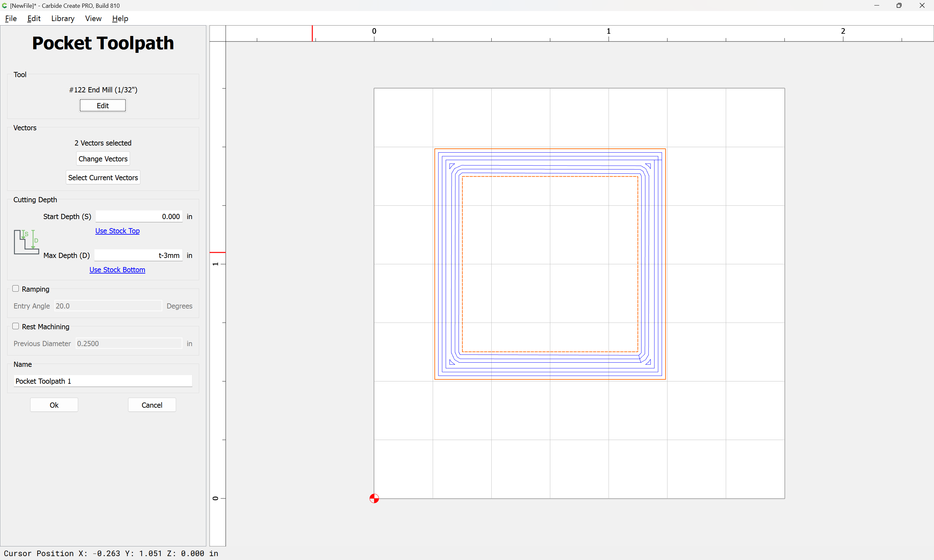Minimize the Carbide Create window

(877, 6)
